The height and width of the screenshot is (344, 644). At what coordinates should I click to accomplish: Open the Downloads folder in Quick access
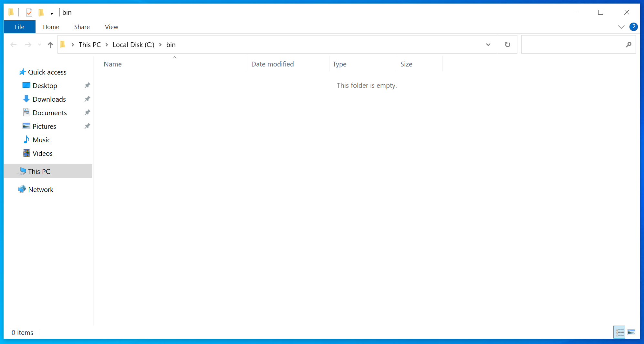[x=49, y=99]
